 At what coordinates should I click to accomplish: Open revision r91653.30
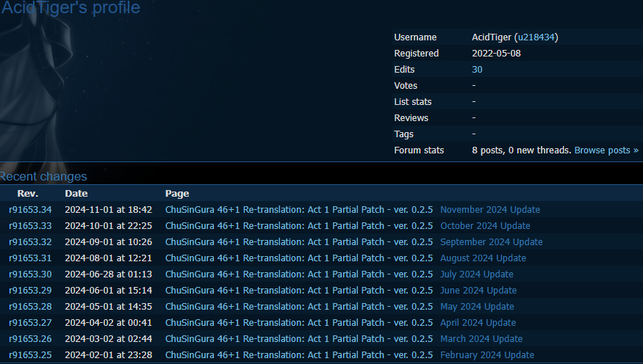pyautogui.click(x=30, y=274)
